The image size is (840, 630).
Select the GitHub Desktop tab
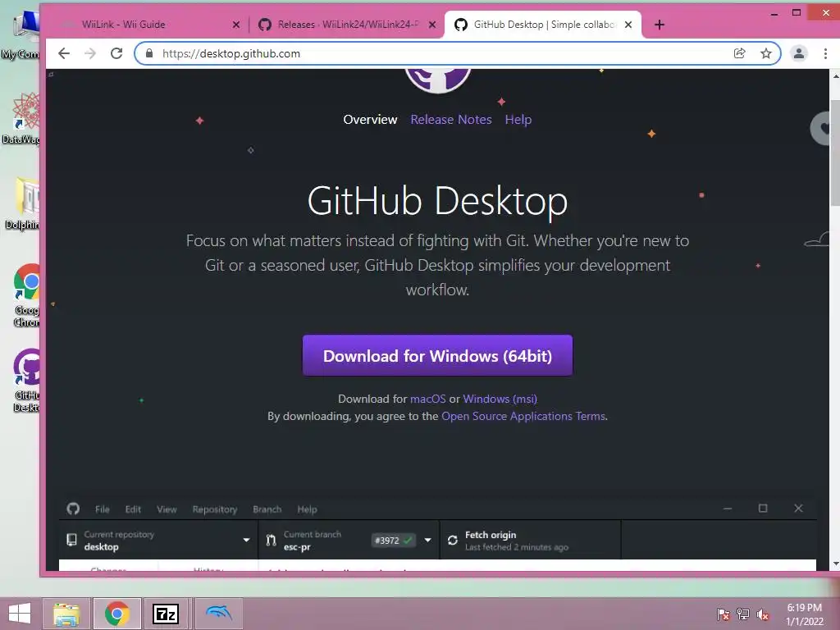[x=542, y=25]
